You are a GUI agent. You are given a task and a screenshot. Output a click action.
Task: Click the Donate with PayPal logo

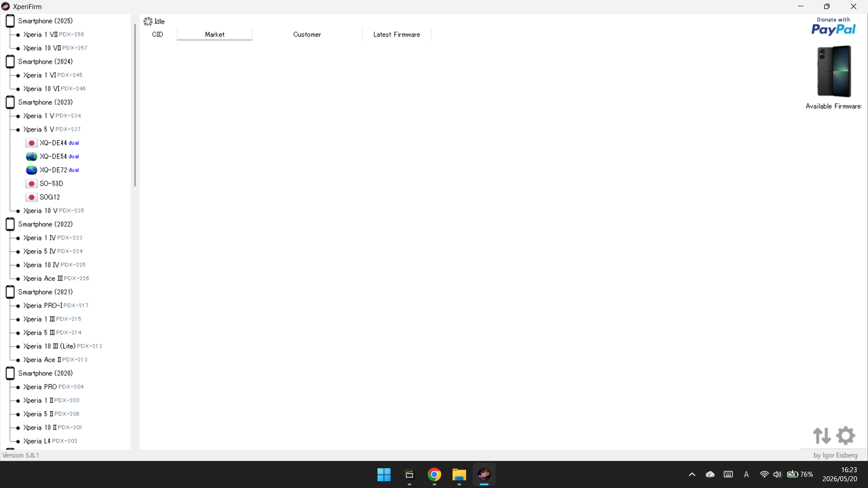[833, 26]
